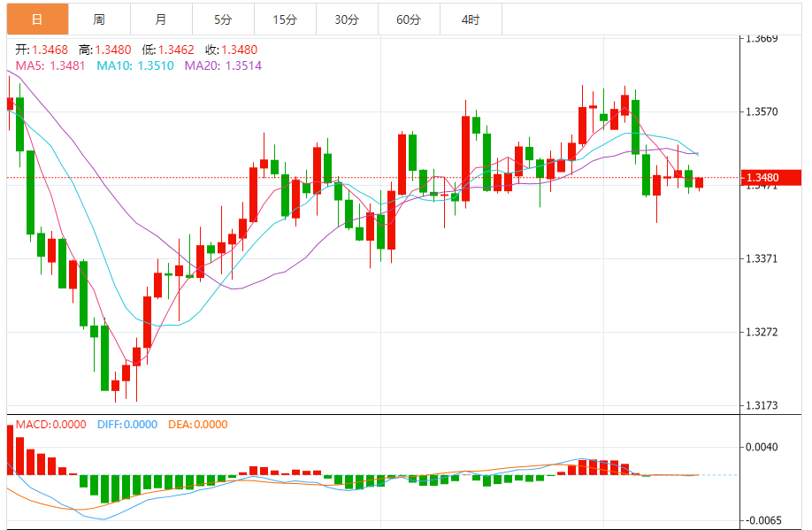The height and width of the screenshot is (530, 812).
Task: Click the 1.3173 price axis label
Action: click(762, 405)
